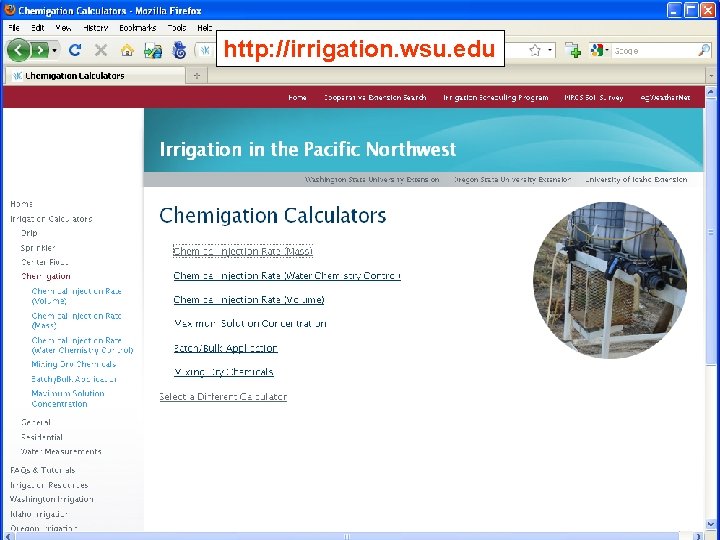Viewport: 720px width, 540px height.
Task: Click the blue swirl toolbar icon
Action: pos(179,50)
